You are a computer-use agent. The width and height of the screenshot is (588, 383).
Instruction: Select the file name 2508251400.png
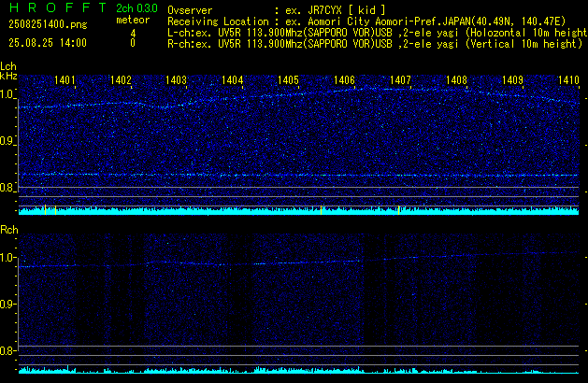48,24
